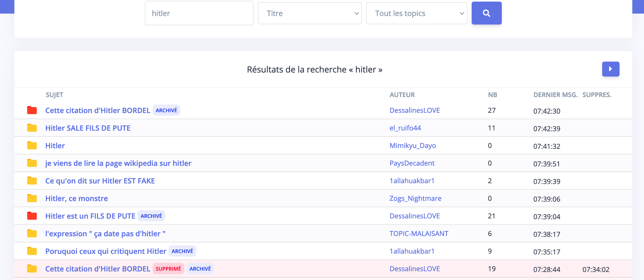Click last message time 07:28:44
This screenshot has height=280, width=644.
click(547, 270)
